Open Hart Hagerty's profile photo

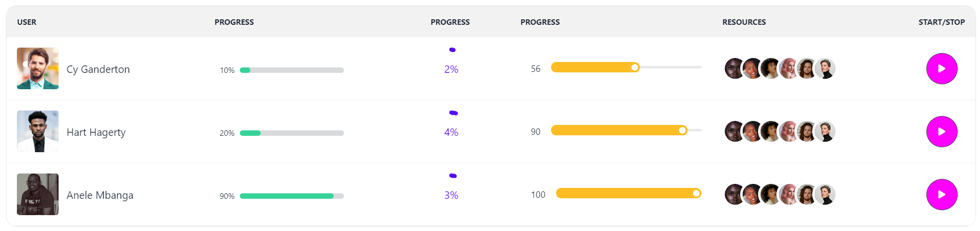coord(38,131)
